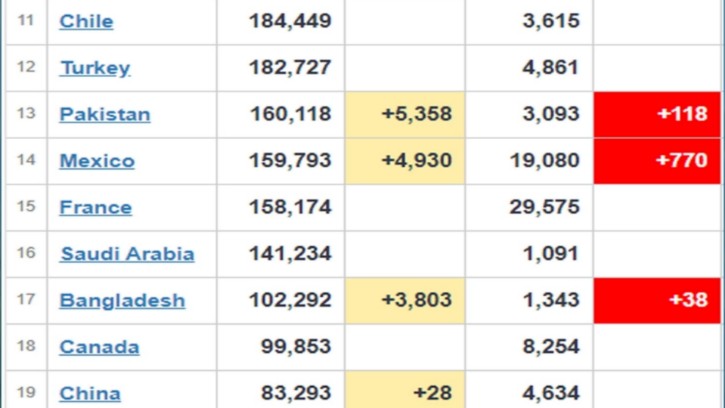Select Canada's total cases value 99,853
The image size is (725, 408).
tap(296, 346)
